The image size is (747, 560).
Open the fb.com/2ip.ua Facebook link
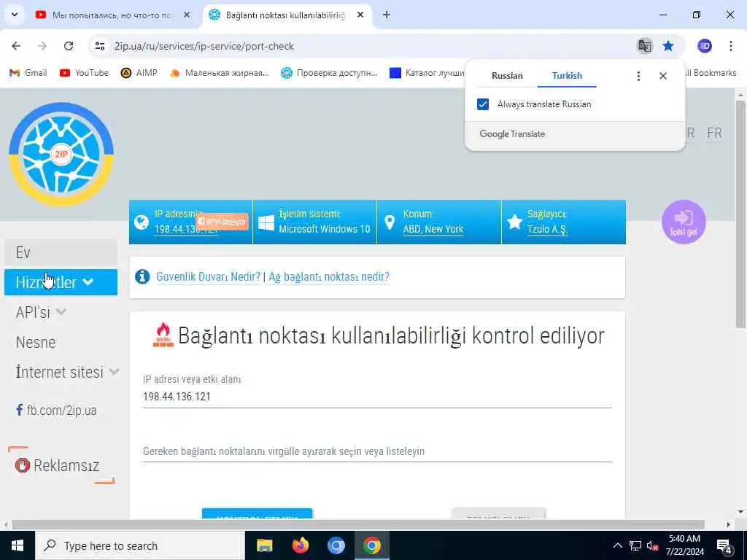56,410
